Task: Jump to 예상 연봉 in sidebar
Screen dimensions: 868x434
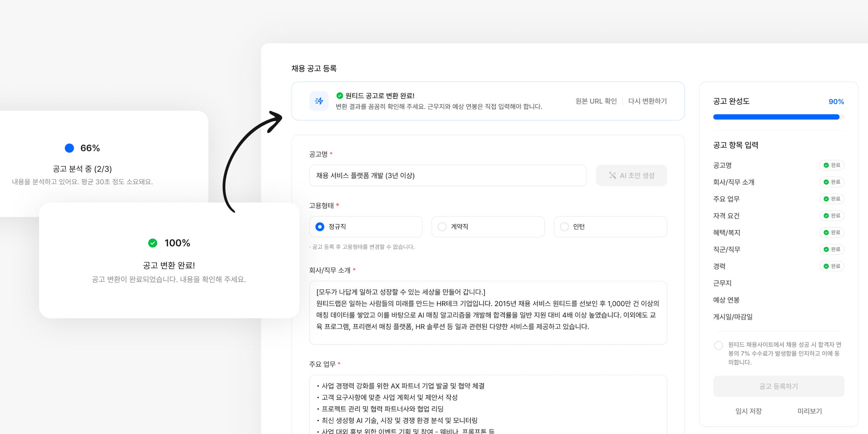Action: [x=726, y=300]
